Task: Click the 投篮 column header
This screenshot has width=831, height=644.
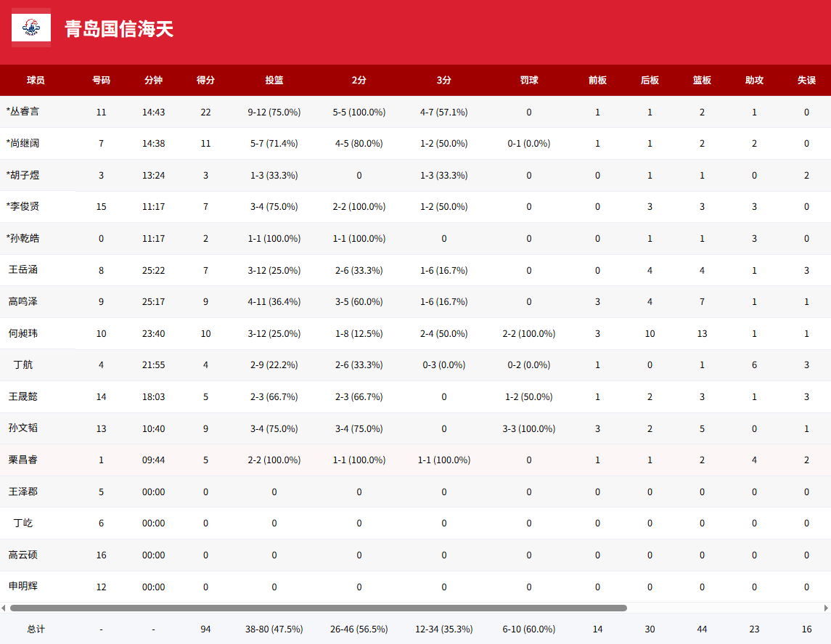Action: 274,81
